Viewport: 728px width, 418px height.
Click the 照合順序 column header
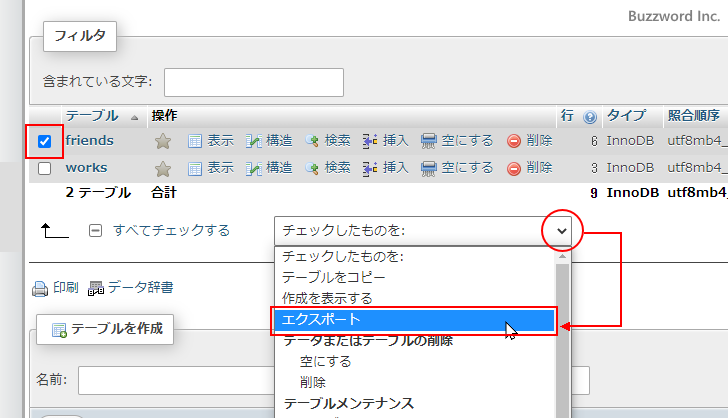(694, 115)
